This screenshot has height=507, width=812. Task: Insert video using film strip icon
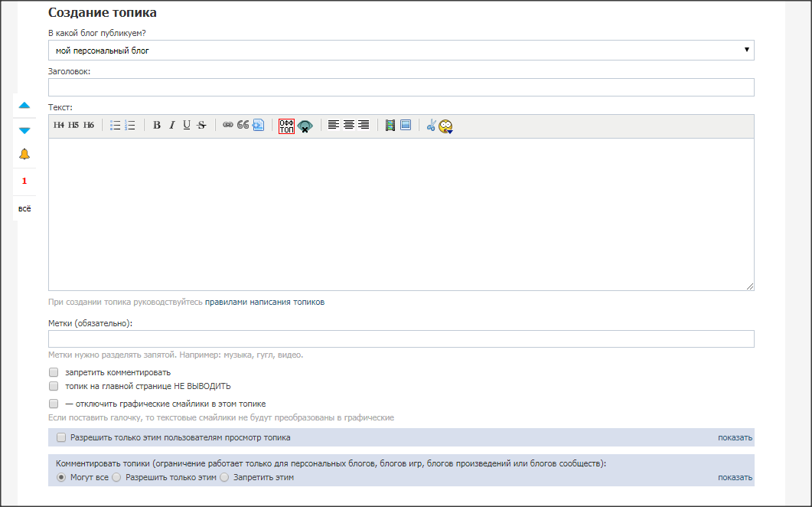tap(390, 126)
